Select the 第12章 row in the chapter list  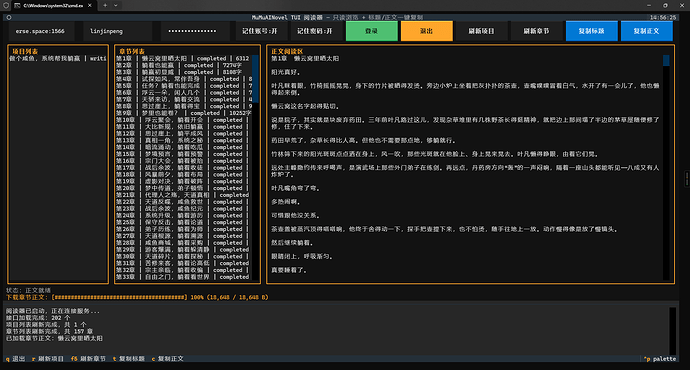coord(184,133)
